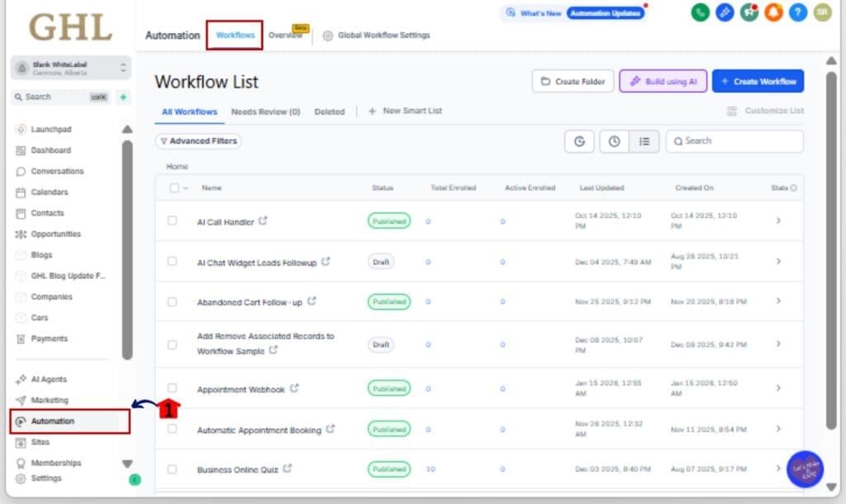The width and height of the screenshot is (846, 504).
Task: Click inside the workflow Search field
Action: coord(734,140)
